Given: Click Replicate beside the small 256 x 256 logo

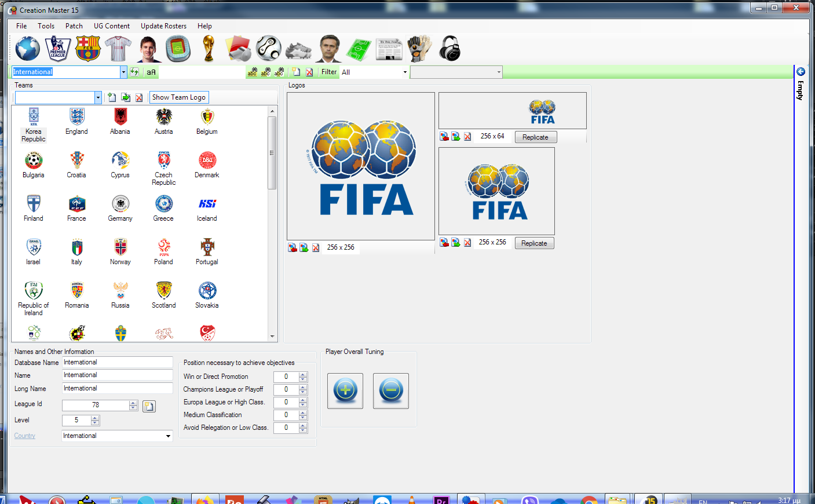Looking at the screenshot, I should (534, 243).
